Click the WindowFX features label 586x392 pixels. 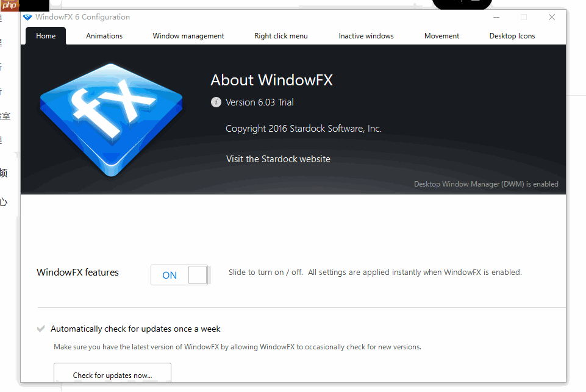(77, 272)
